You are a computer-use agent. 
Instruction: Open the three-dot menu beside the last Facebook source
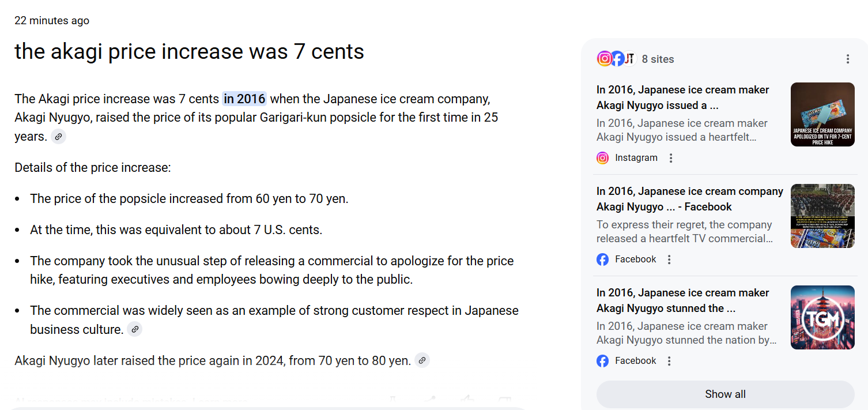tap(669, 361)
